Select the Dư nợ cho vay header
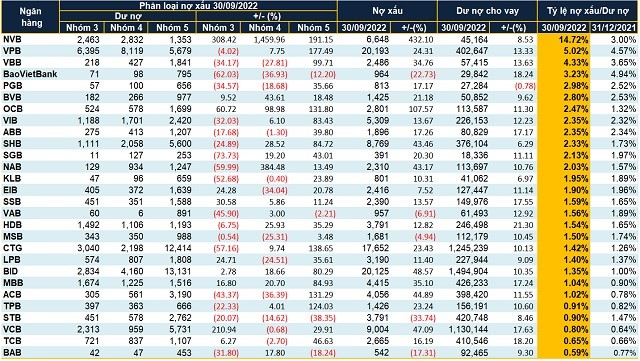Image resolution: width=640 pixels, height=361 pixels. click(487, 11)
